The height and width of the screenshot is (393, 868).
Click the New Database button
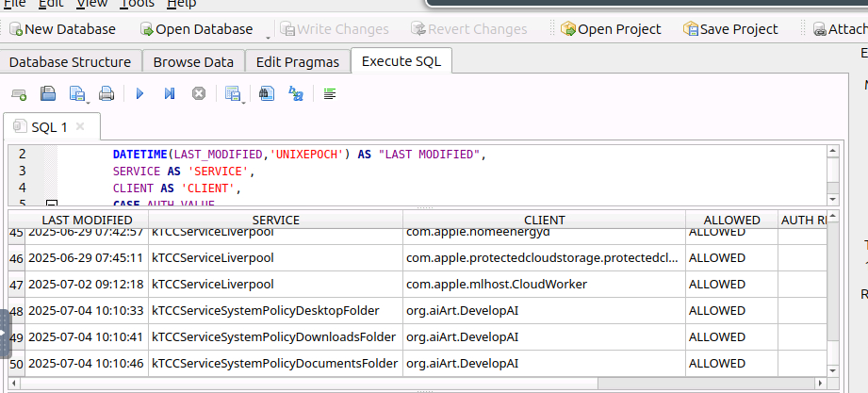62,29
